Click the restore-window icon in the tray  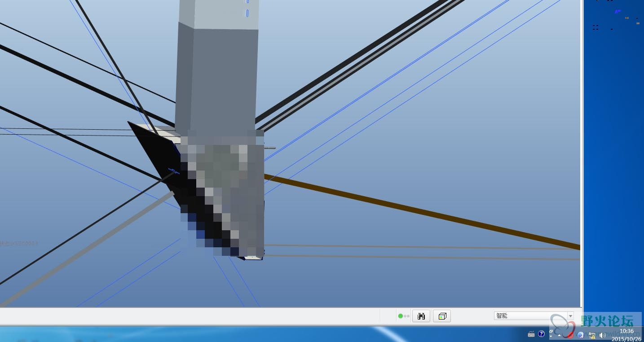551,331
